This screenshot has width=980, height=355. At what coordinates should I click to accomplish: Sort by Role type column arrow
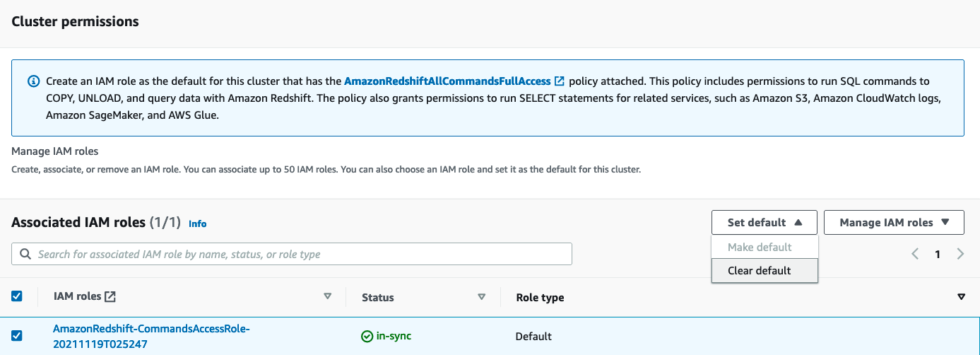point(961,297)
